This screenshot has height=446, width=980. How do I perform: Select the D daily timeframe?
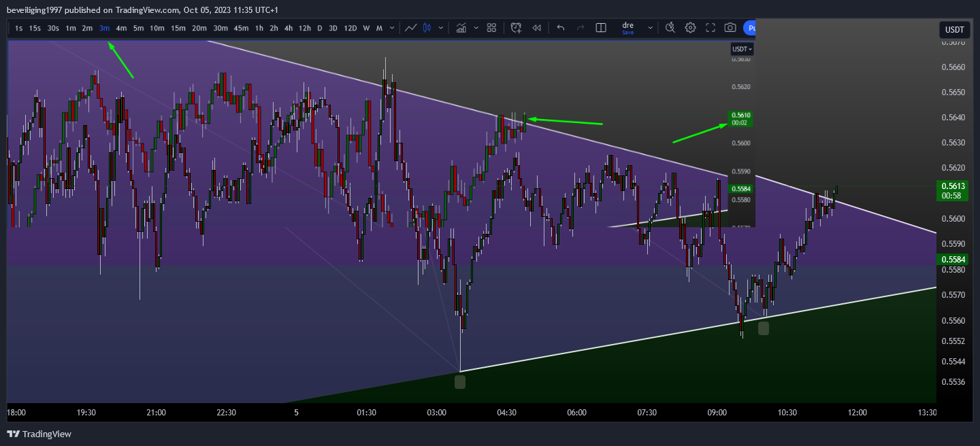click(320, 28)
